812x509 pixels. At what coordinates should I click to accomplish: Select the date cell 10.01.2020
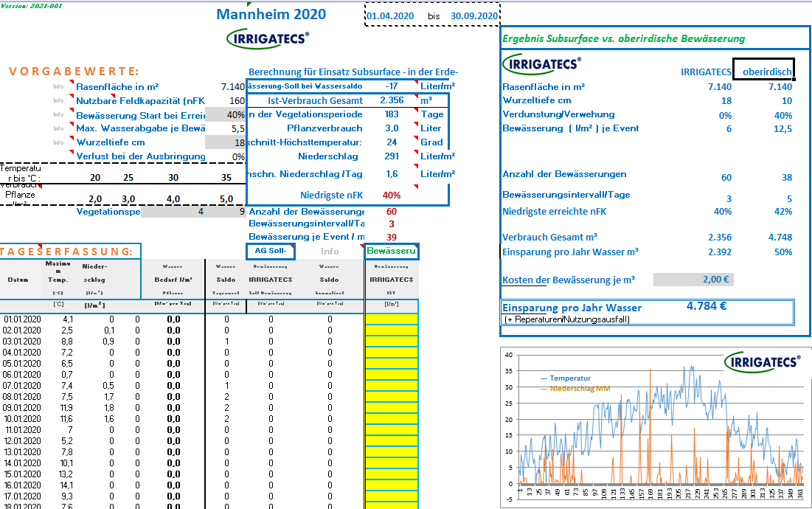coord(21,419)
